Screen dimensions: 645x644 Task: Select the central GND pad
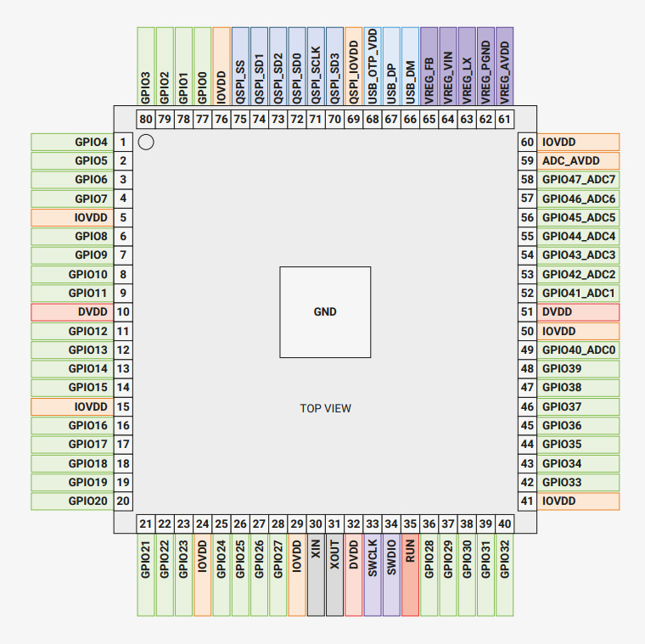click(x=325, y=311)
